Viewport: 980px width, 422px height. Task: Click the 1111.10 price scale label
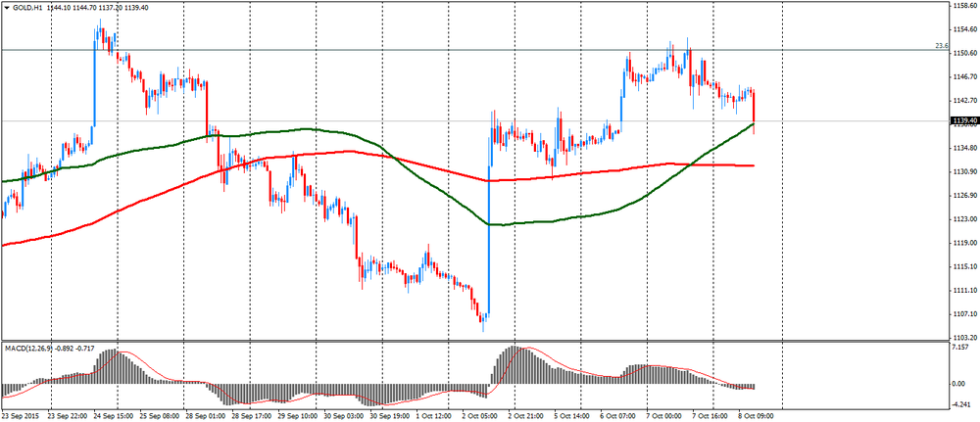click(x=963, y=290)
